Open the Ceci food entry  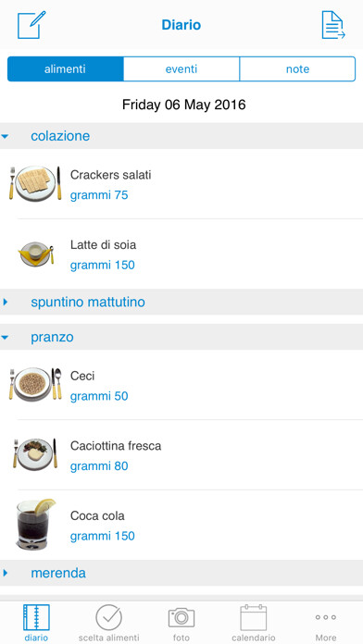pyautogui.click(x=181, y=385)
